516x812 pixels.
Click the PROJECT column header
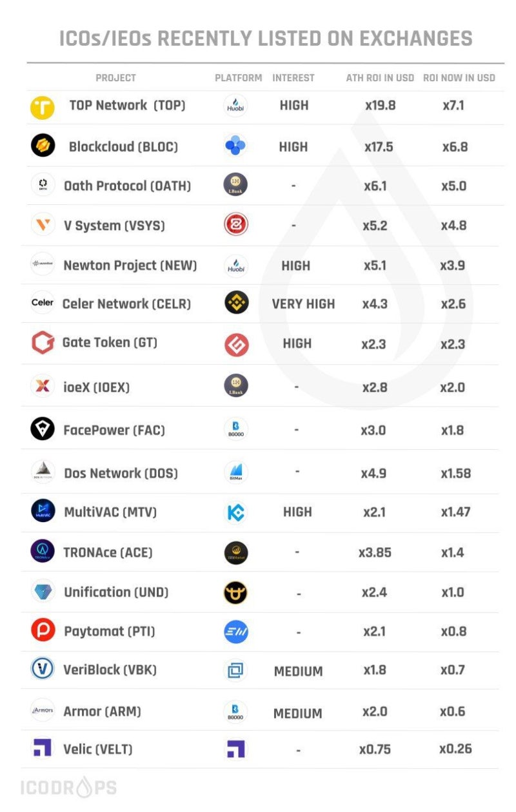click(116, 77)
